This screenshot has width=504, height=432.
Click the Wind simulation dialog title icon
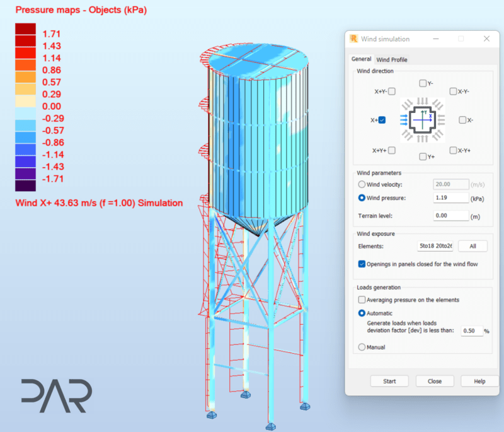[354, 38]
